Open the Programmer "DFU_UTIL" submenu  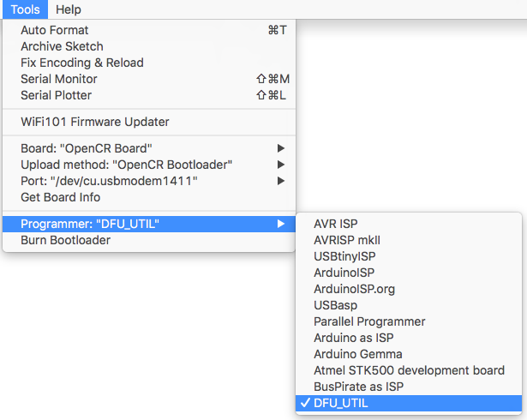[x=149, y=224]
